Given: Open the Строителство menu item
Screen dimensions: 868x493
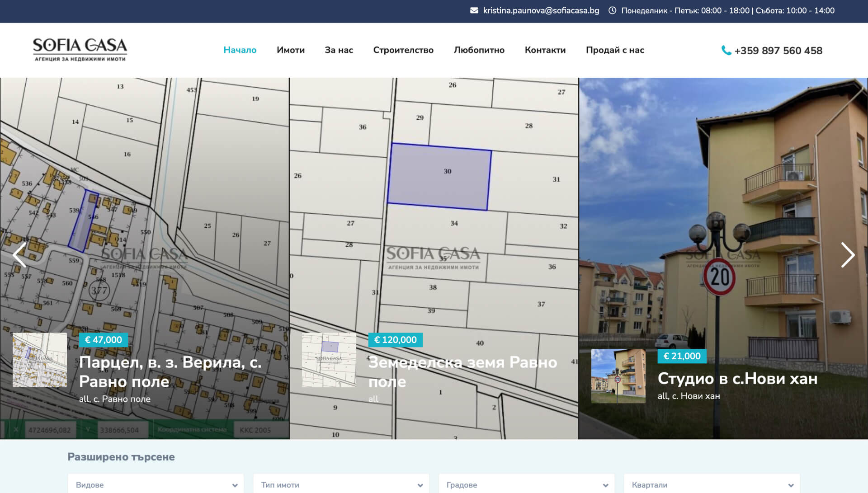Looking at the screenshot, I should coord(403,50).
